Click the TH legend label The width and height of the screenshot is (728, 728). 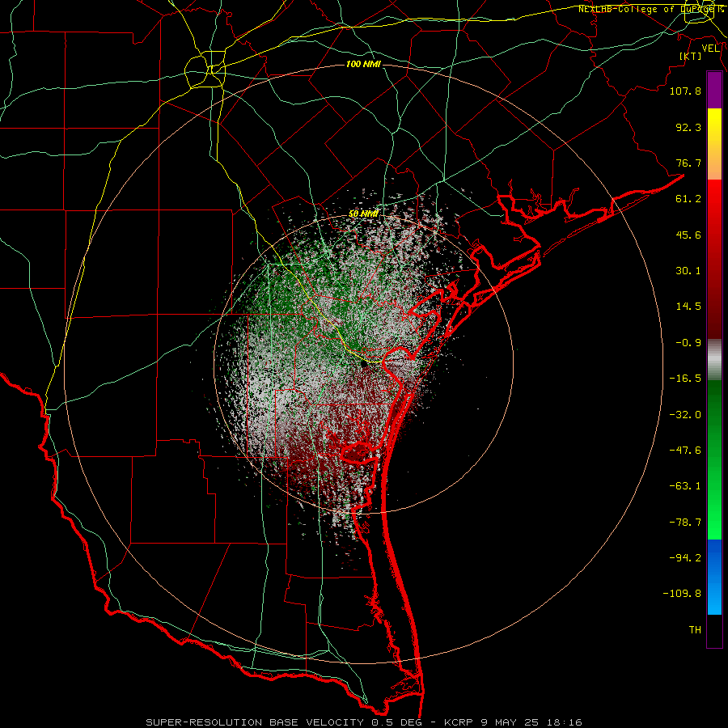click(695, 630)
